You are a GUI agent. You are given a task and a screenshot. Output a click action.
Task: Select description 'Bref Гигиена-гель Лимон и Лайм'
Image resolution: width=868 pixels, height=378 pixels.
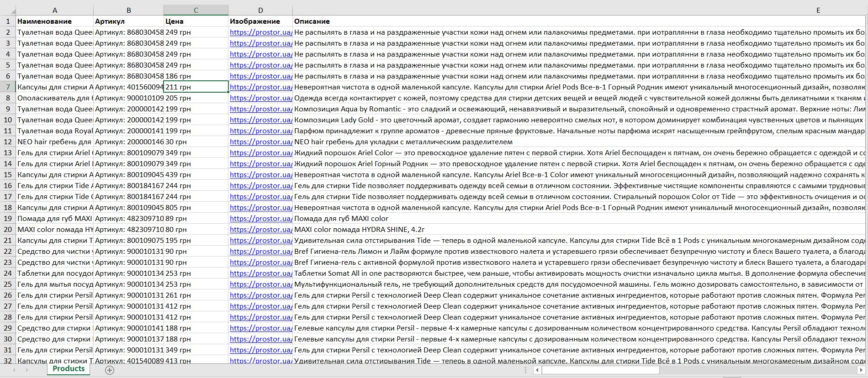click(579, 251)
